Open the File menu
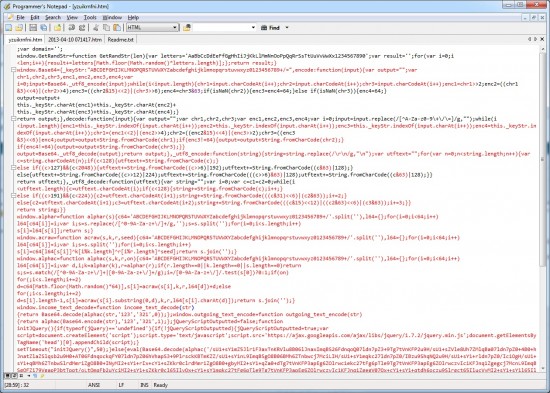This screenshot has height=393, width=550. [x=20, y=17]
